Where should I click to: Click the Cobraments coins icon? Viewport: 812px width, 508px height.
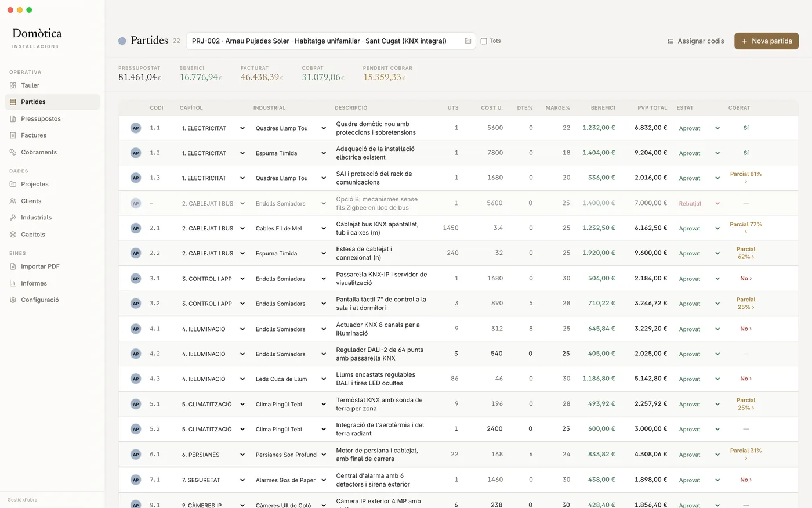[13, 152]
